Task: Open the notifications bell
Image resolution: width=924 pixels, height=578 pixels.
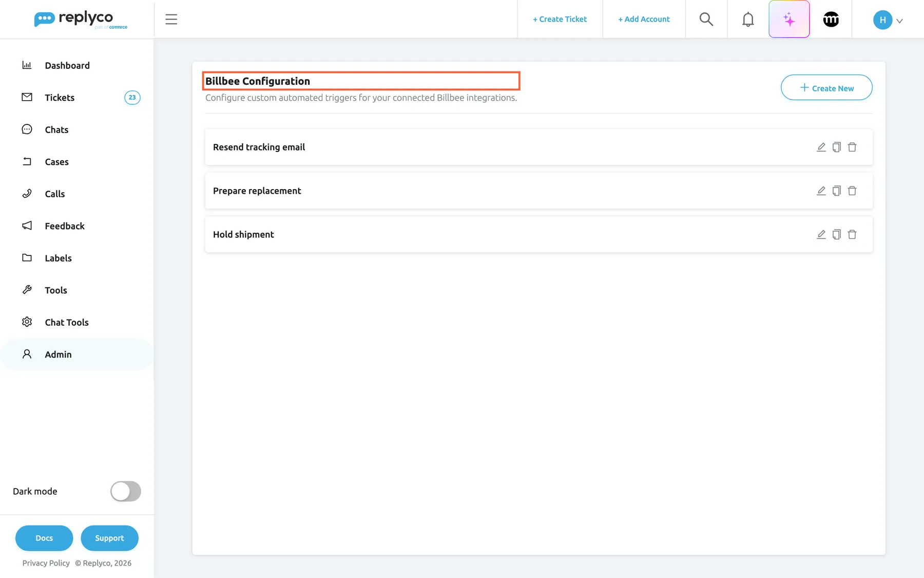Action: pos(748,20)
